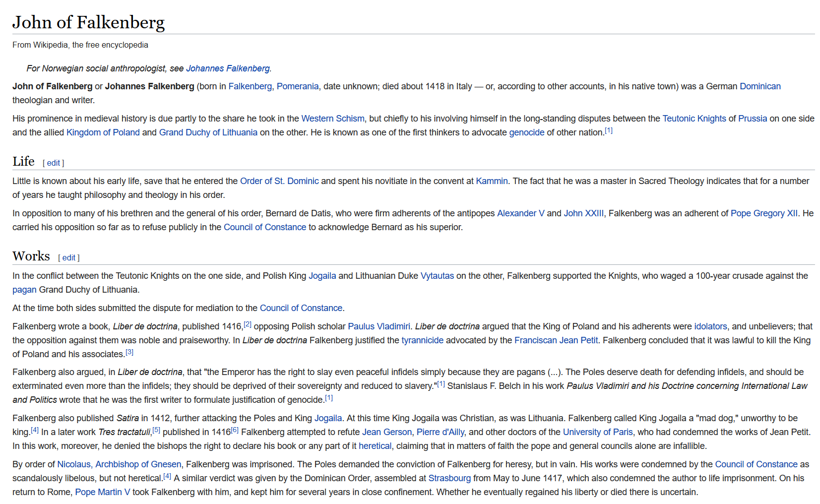Open the Vytautas link
Viewport: 820px width, 504px height.
click(437, 276)
